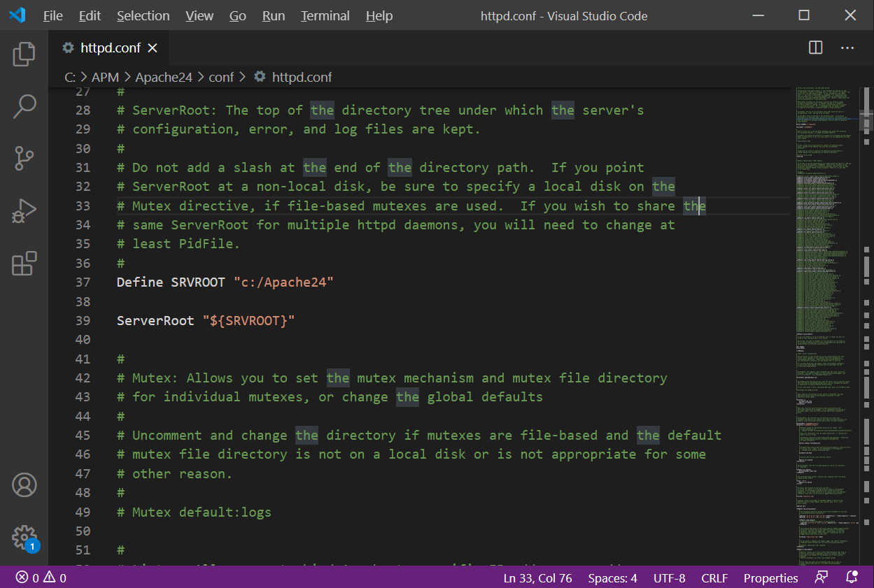Expand the conf breadcrumb segment
The height and width of the screenshot is (588, 874).
click(221, 77)
